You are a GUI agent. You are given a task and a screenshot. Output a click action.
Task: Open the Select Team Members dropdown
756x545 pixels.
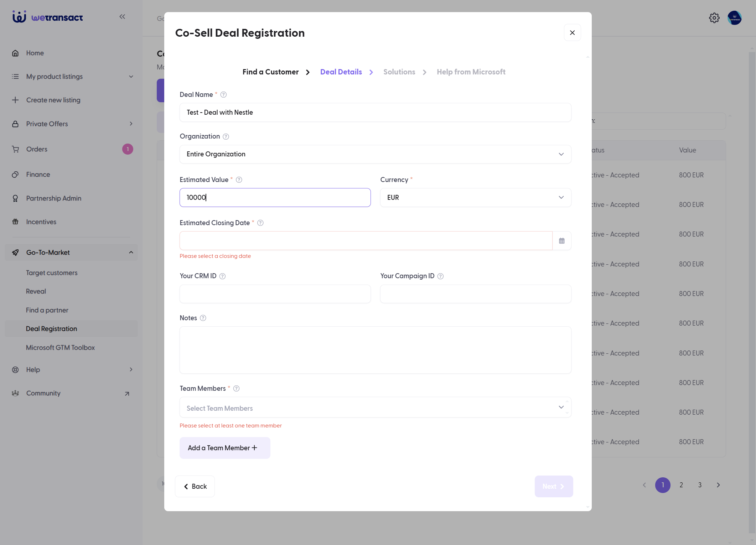coord(375,408)
